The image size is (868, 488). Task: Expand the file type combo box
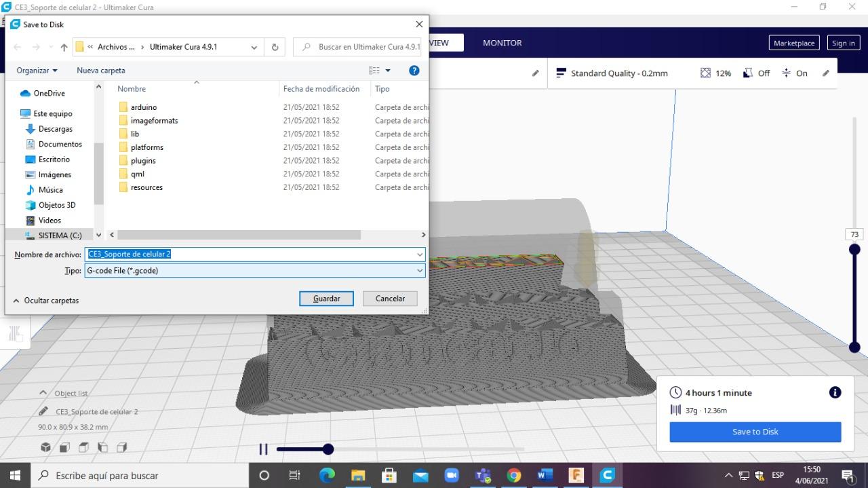[420, 270]
